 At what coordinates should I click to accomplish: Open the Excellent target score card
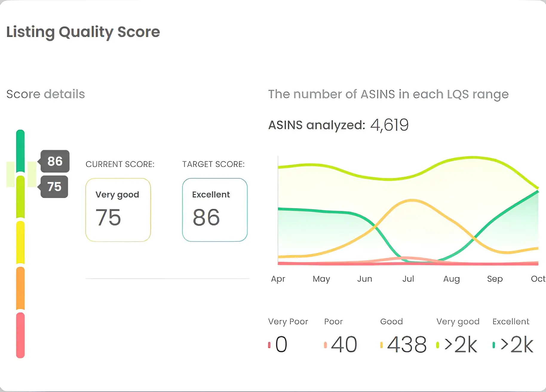[215, 210]
